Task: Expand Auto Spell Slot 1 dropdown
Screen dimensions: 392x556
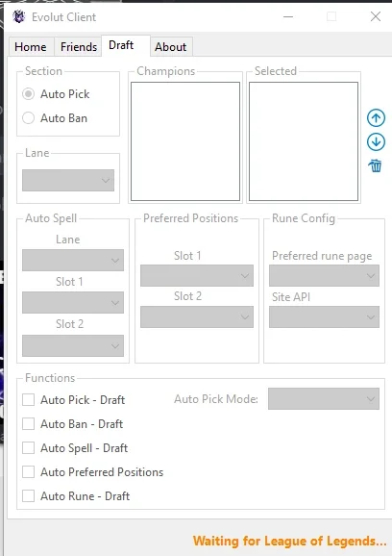Action: point(73,302)
